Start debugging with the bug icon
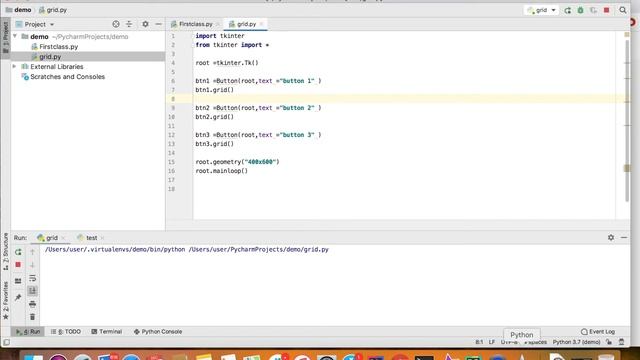This screenshot has height=360, width=640. click(x=580, y=10)
